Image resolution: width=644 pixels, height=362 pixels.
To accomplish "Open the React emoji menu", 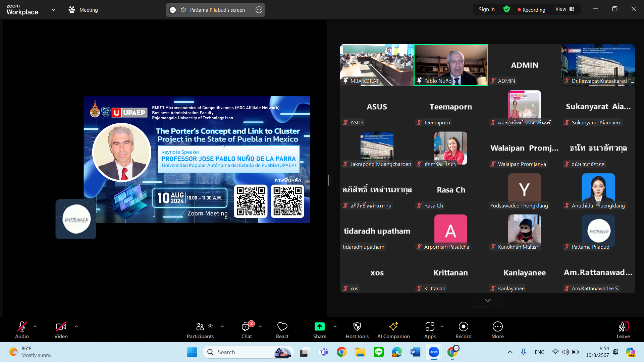I will tap(282, 330).
